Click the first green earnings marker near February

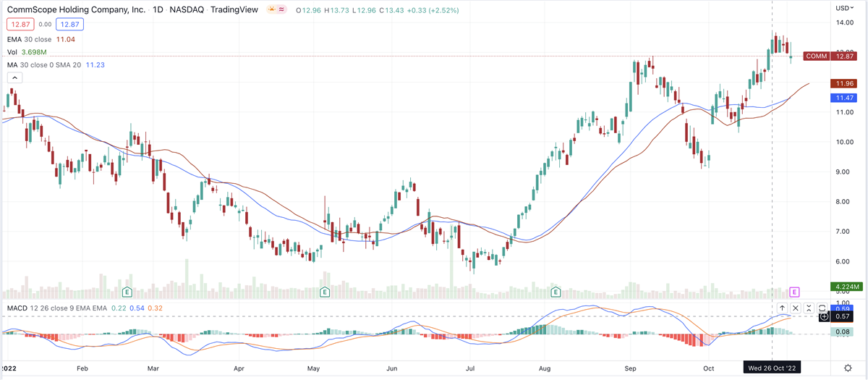[127, 292]
